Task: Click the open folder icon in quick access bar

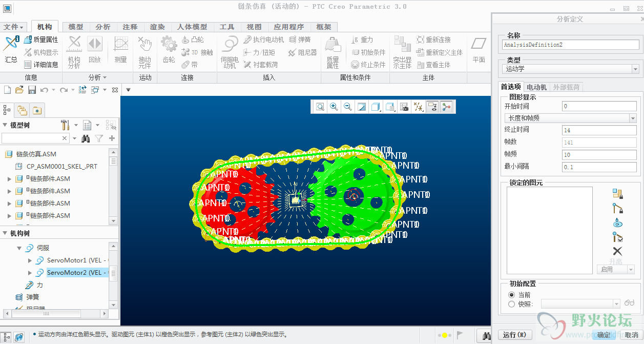Action: point(19,90)
